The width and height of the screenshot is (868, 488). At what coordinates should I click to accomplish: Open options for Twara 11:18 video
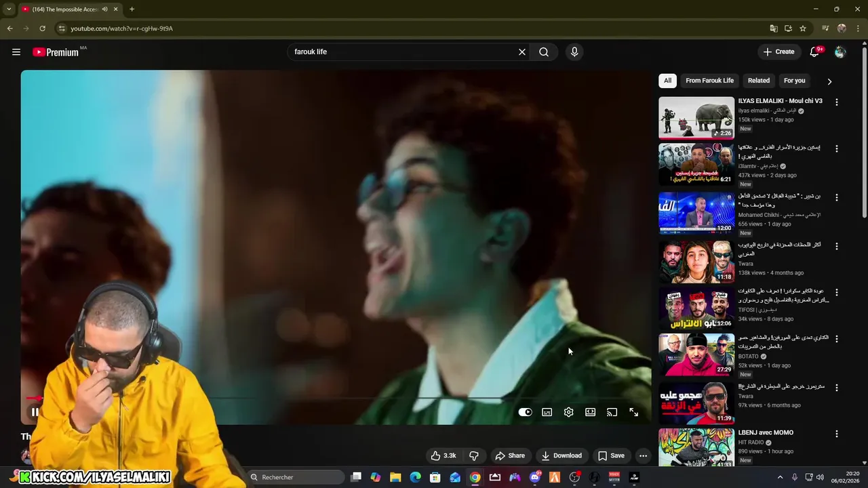tap(837, 246)
